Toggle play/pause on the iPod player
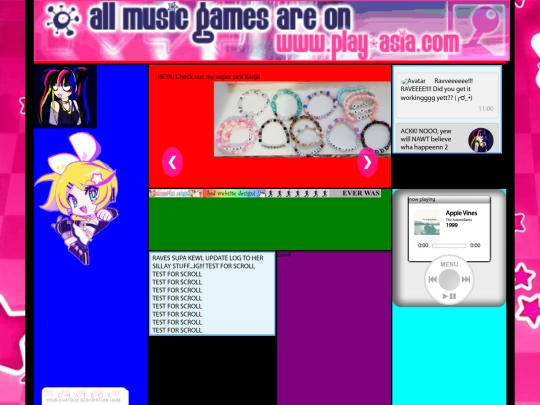 point(449,296)
